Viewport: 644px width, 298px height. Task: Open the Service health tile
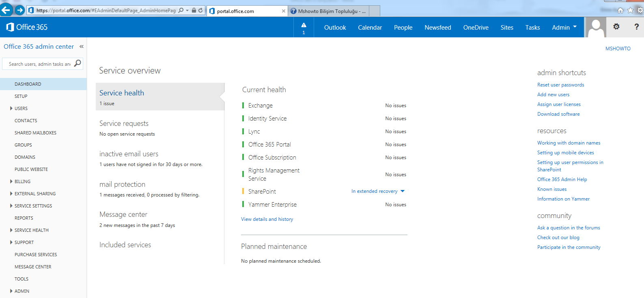point(160,97)
